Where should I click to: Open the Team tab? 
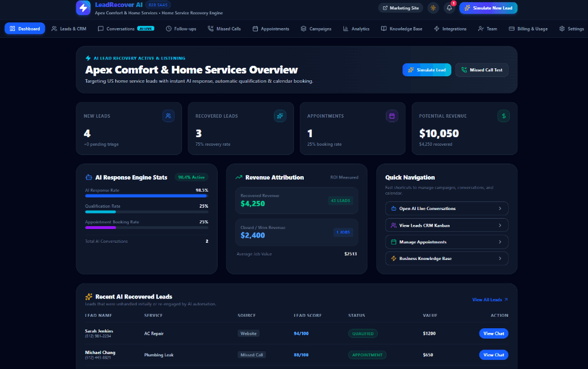pos(488,29)
